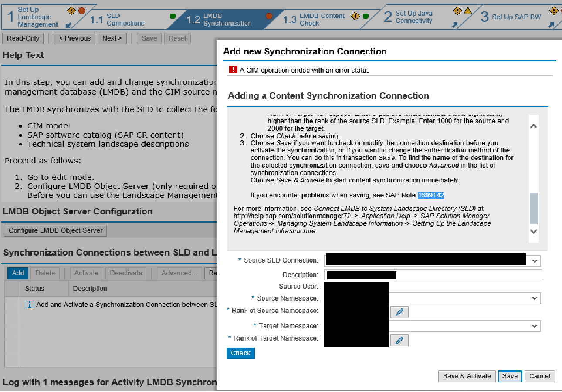Click the red error icon in the dialog message
The image size is (562, 392).
coord(233,70)
